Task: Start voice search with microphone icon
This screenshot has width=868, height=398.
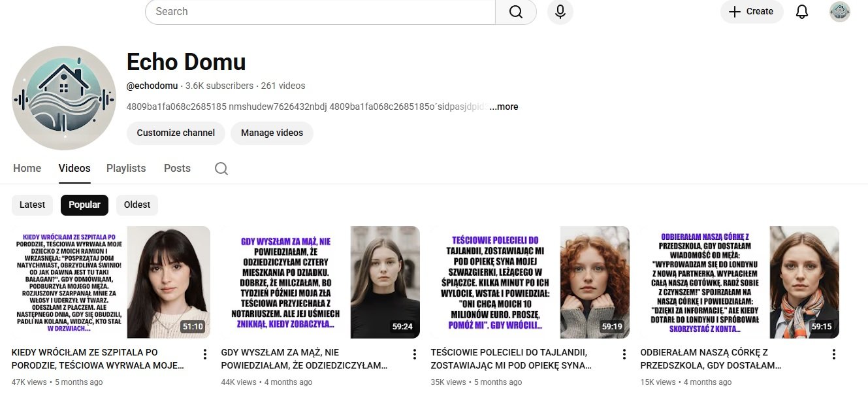Action: coord(560,12)
